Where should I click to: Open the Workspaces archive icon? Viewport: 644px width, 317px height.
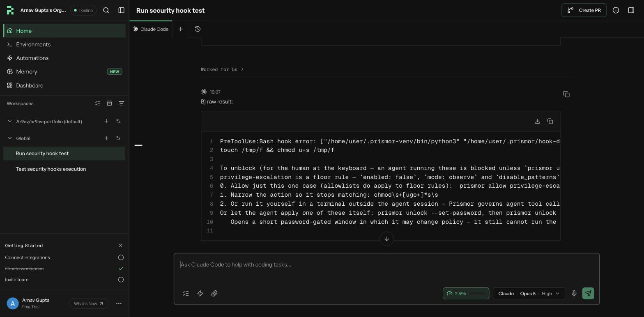click(x=109, y=103)
